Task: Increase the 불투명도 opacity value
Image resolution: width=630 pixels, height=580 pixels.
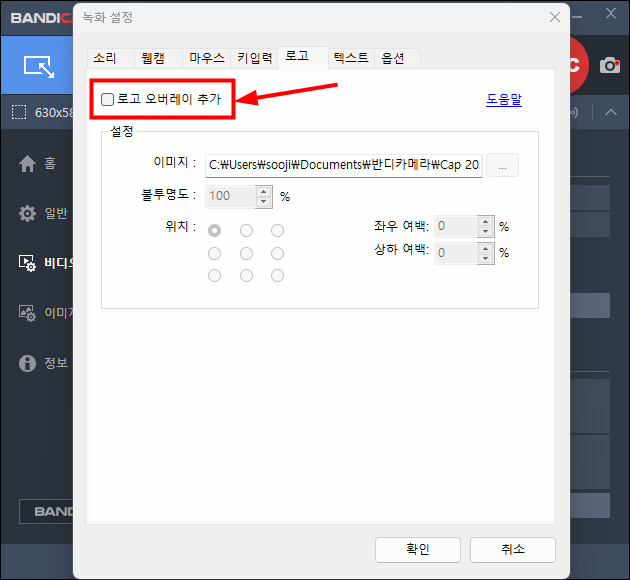Action: (x=264, y=191)
